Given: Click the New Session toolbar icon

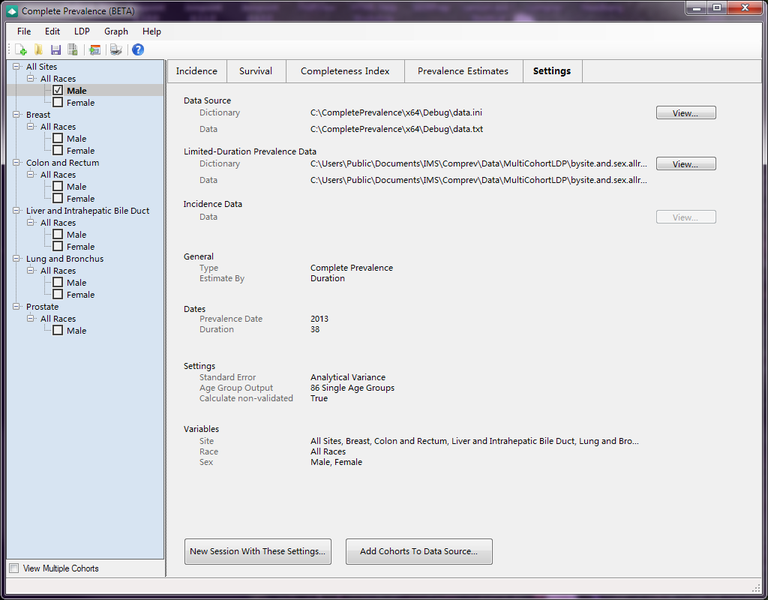Looking at the screenshot, I should pyautogui.click(x=21, y=50).
